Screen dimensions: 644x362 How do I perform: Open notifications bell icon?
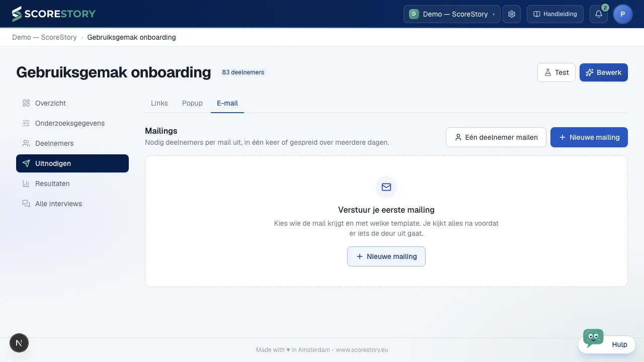pyautogui.click(x=599, y=14)
